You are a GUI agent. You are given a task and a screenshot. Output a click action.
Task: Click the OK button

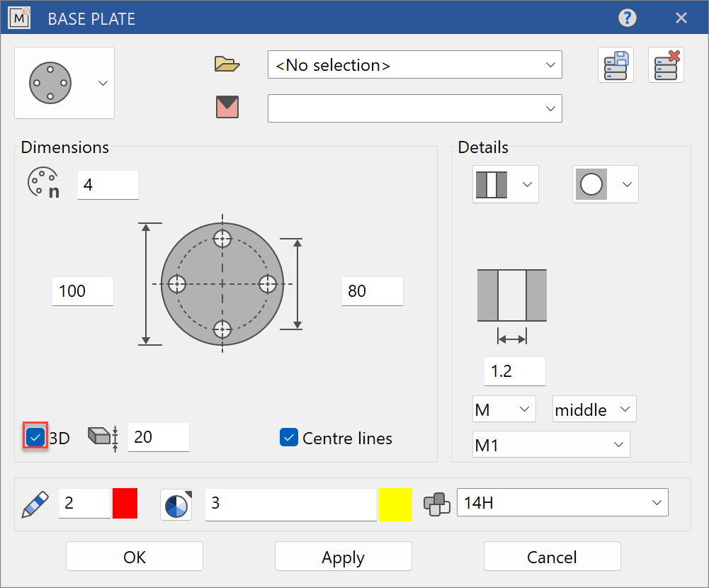tap(135, 556)
